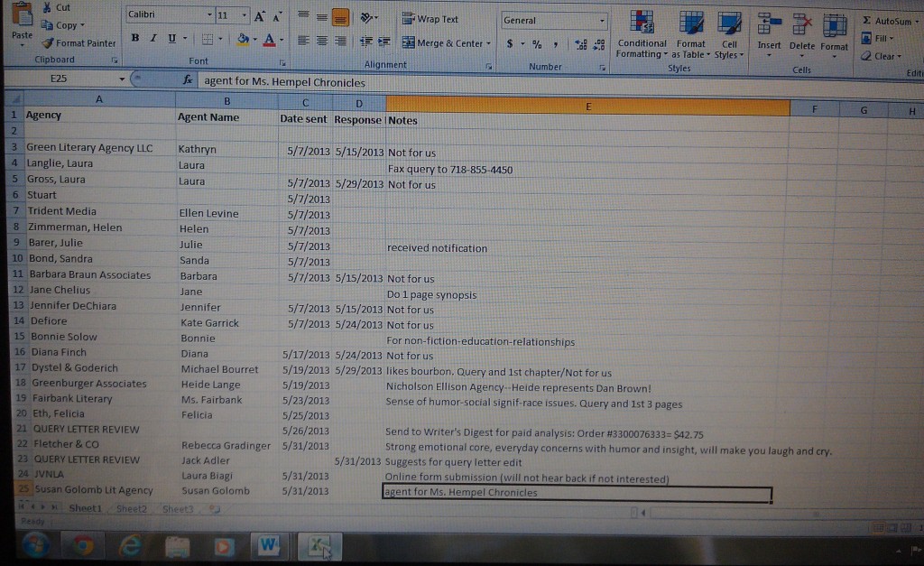The image size is (924, 566).
Task: Click the Decrease Decimal icon
Action: click(599, 45)
